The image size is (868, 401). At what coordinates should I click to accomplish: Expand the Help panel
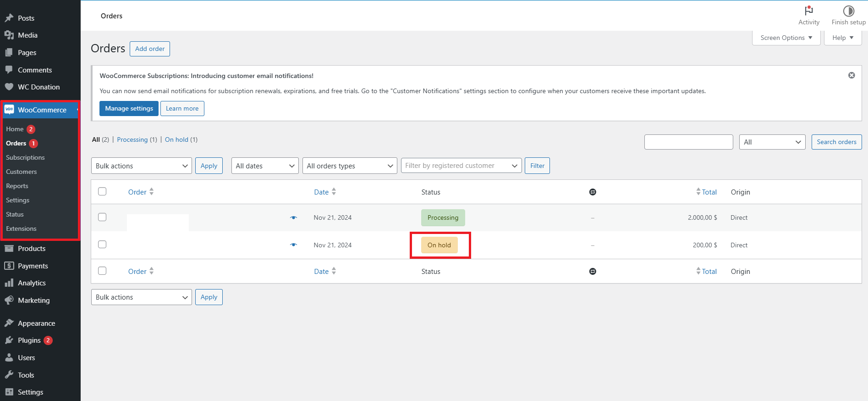click(x=843, y=38)
